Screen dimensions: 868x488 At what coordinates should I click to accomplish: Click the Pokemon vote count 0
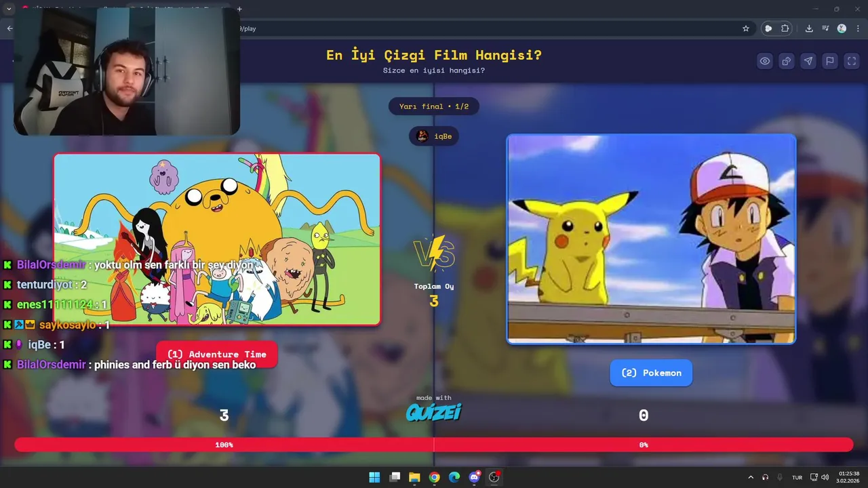(x=644, y=416)
